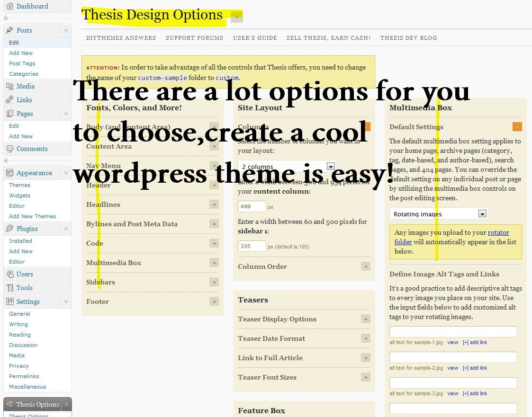The image size is (532, 417).
Task: Click view link for sample-1.jpg
Action: 452,342
